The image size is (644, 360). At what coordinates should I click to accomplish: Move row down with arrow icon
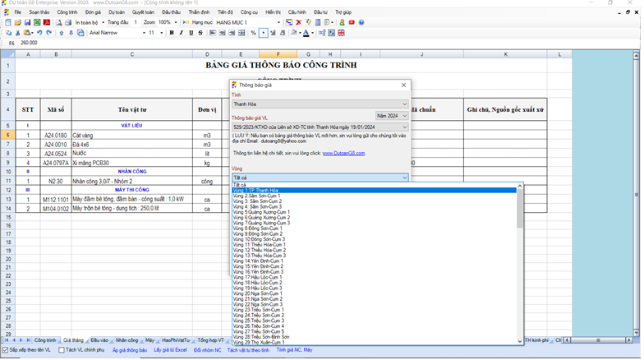tap(71, 33)
